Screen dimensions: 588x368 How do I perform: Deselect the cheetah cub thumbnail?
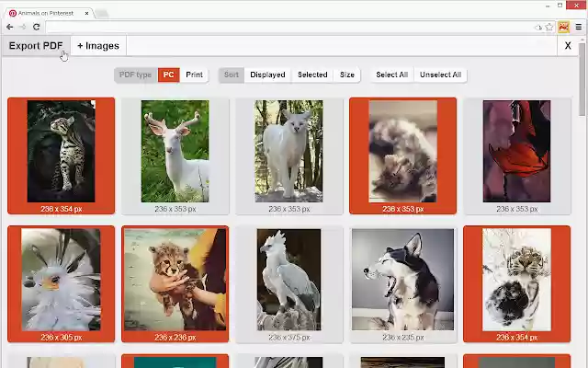[175, 284]
